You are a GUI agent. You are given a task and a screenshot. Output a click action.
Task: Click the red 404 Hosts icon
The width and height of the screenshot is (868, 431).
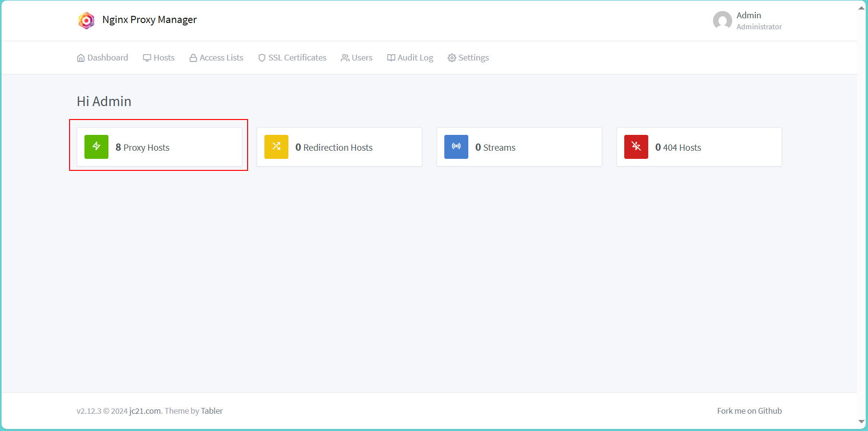pos(636,146)
